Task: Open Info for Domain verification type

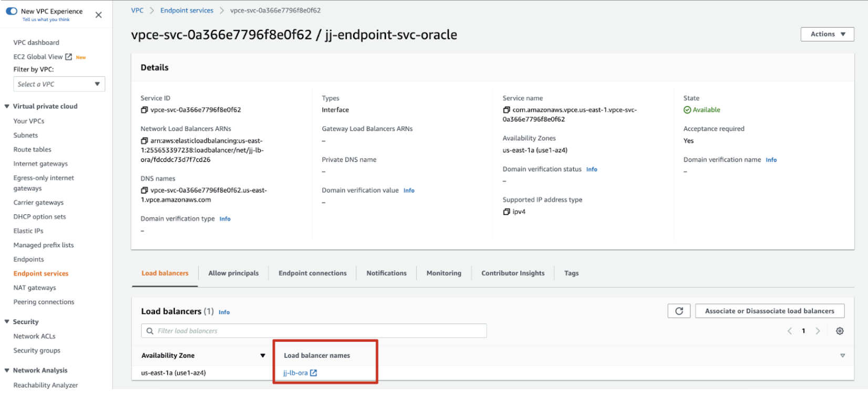Action: coord(225,219)
